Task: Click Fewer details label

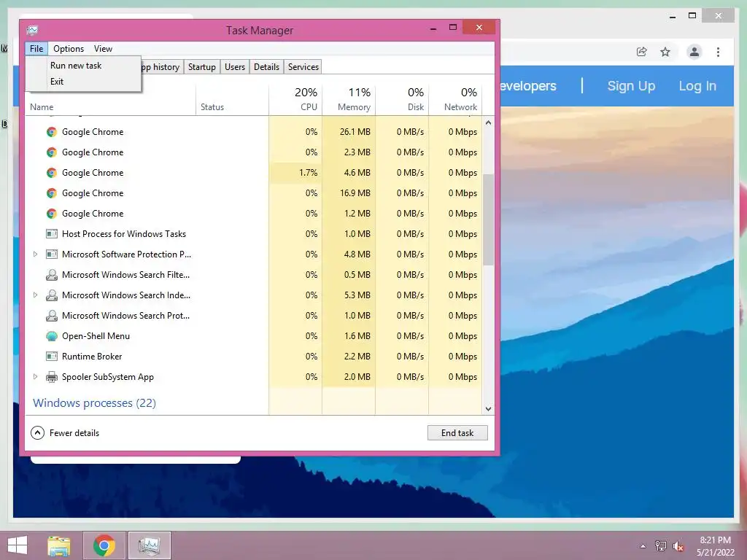Action: [74, 433]
